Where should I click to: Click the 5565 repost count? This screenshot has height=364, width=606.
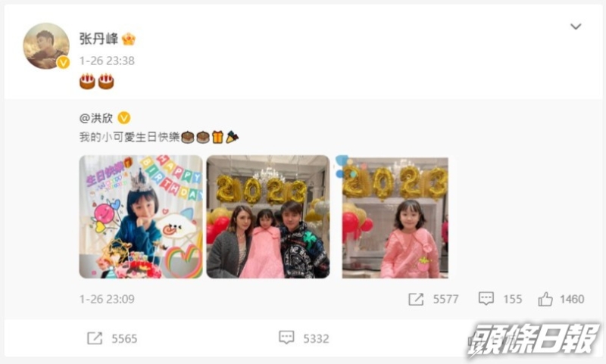[x=124, y=338]
